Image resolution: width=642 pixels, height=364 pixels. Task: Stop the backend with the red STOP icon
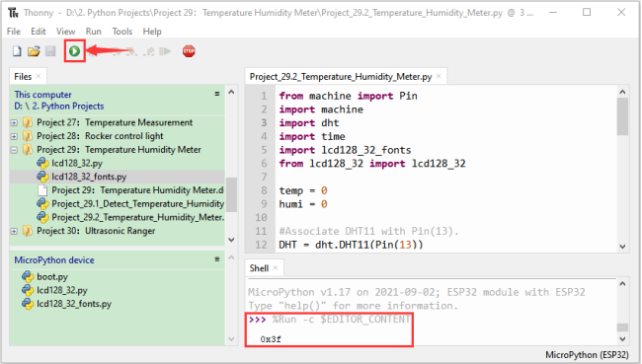[189, 51]
